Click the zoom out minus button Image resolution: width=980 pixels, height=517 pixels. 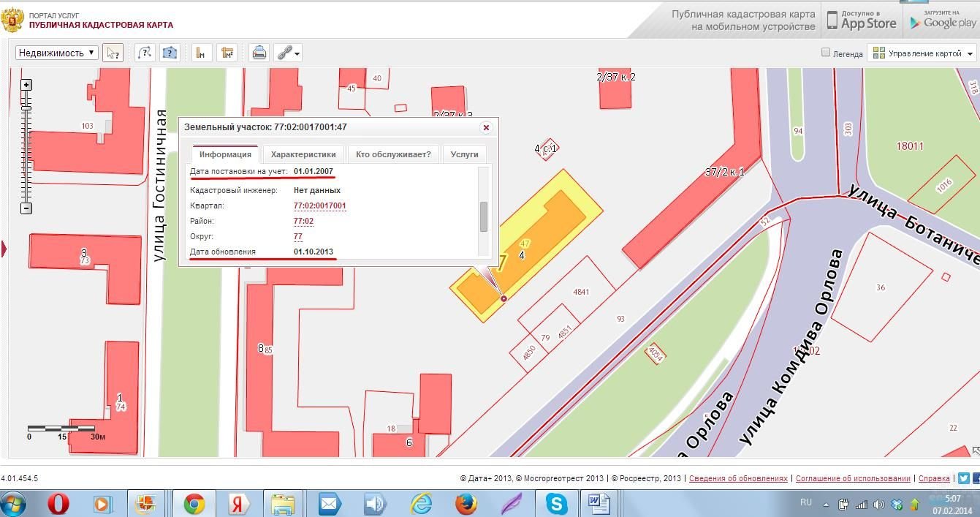[26, 208]
